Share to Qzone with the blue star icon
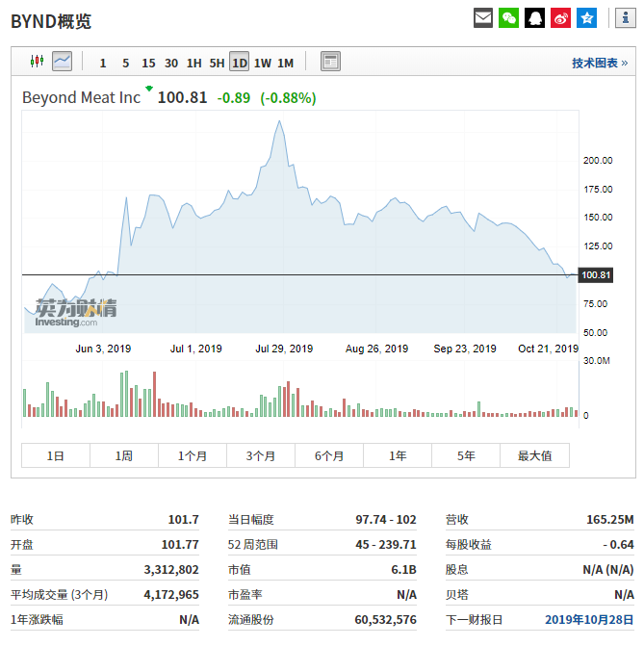Image resolution: width=644 pixels, height=646 pixels. pyautogui.click(x=587, y=18)
